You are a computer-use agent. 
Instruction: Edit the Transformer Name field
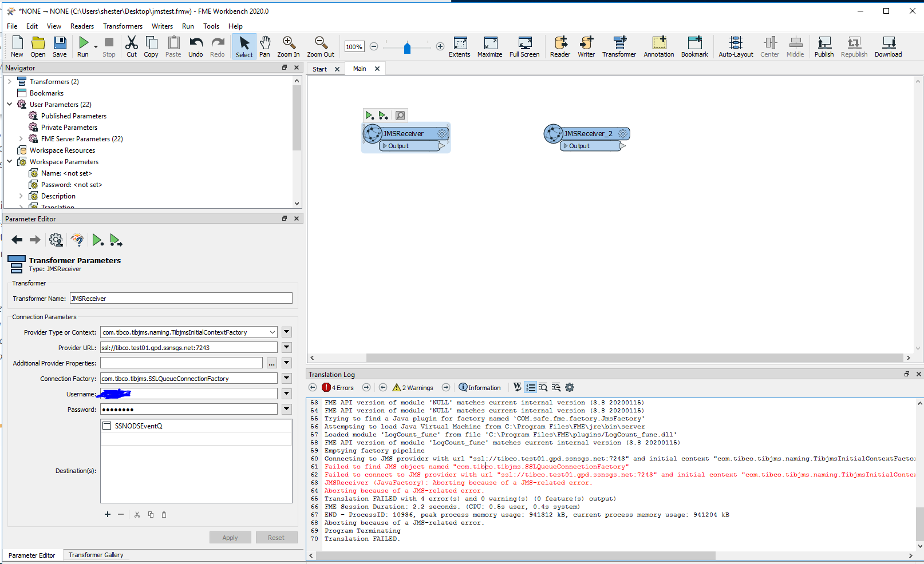point(181,299)
